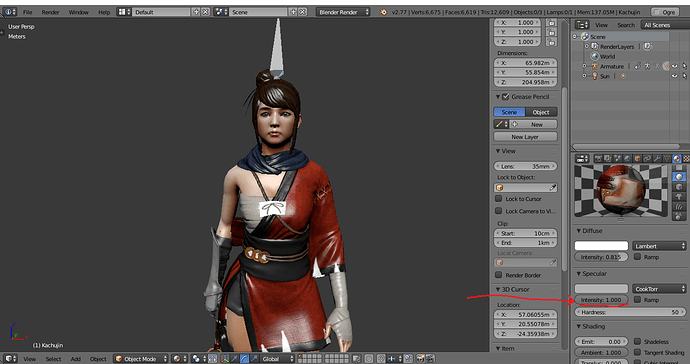Open the outliner Search menu

tap(626, 25)
